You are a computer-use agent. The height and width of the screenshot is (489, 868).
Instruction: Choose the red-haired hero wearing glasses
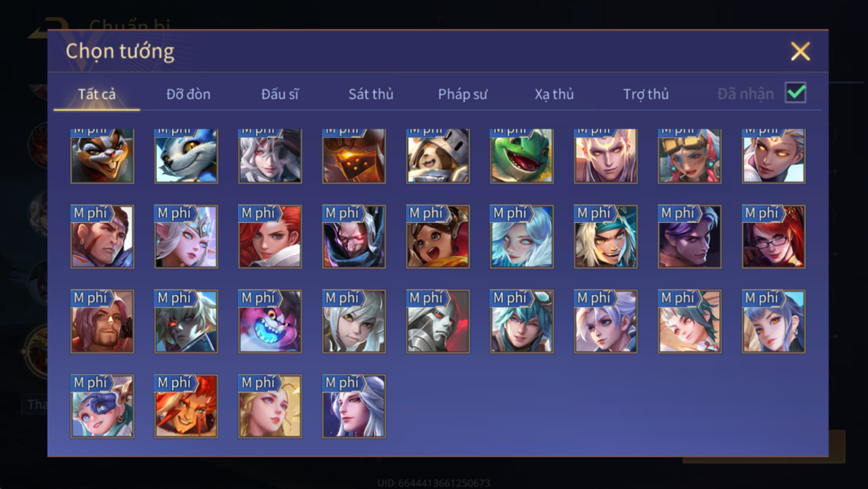774,237
